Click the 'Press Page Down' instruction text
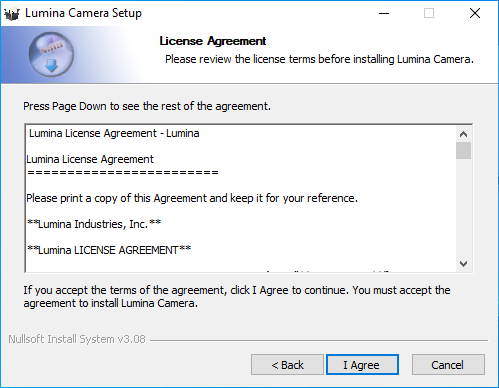Viewport: 499px width, 388px height. 147,106
